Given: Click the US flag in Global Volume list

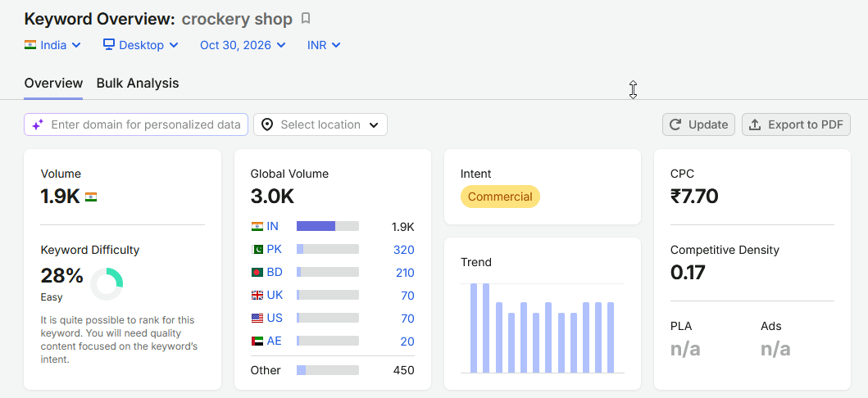Looking at the screenshot, I should tap(257, 318).
